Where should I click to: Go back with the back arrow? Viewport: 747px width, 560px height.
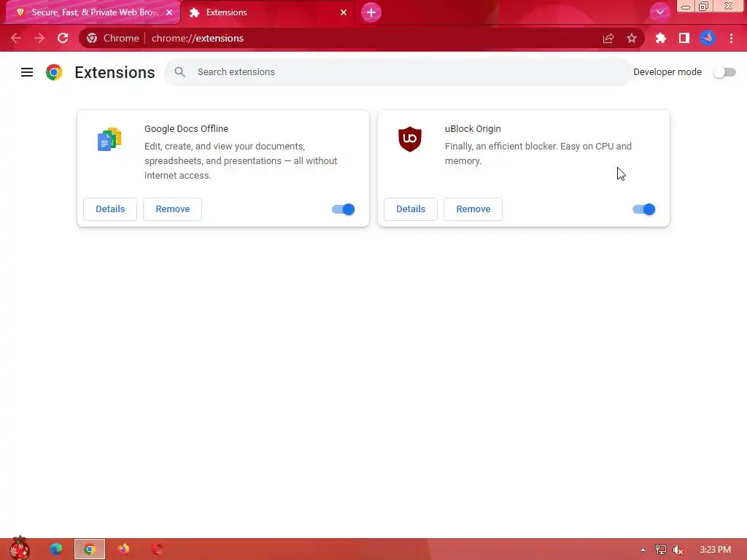(x=16, y=38)
